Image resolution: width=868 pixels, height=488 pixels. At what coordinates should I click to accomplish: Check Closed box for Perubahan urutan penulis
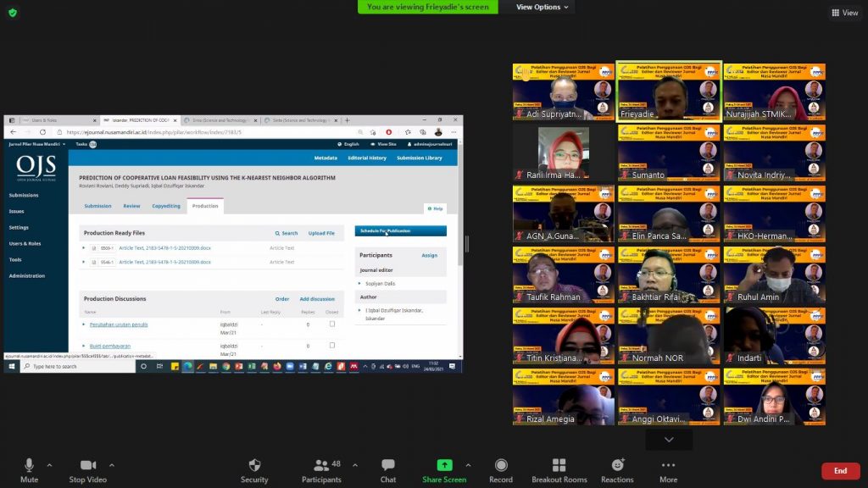coord(331,324)
